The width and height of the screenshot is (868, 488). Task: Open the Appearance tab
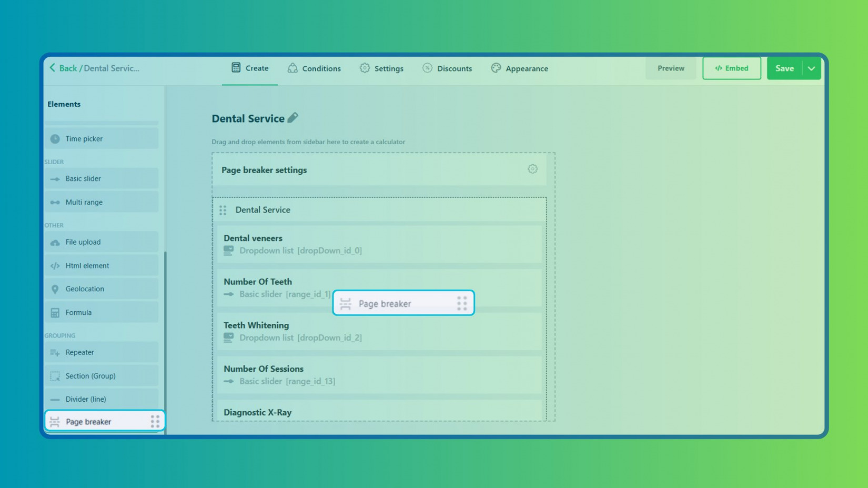pyautogui.click(x=519, y=68)
